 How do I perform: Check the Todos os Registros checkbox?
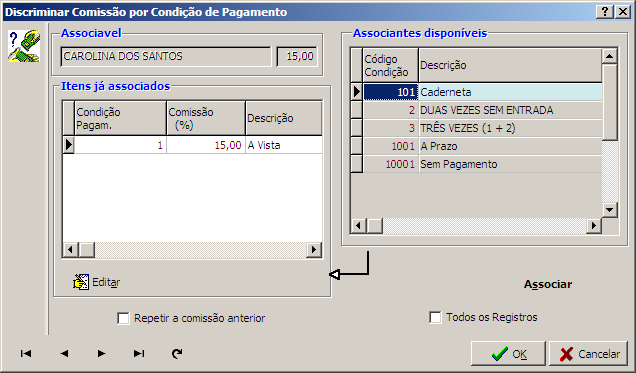pos(435,317)
